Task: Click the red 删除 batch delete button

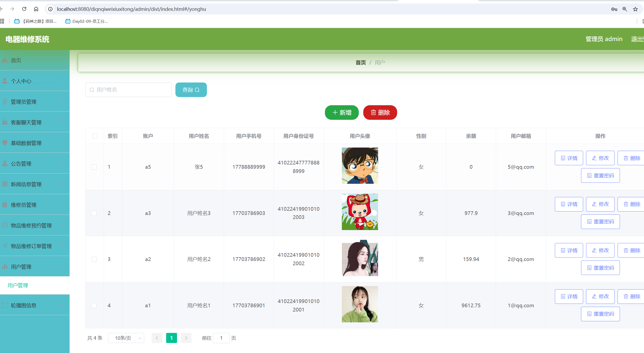Action: pyautogui.click(x=380, y=113)
